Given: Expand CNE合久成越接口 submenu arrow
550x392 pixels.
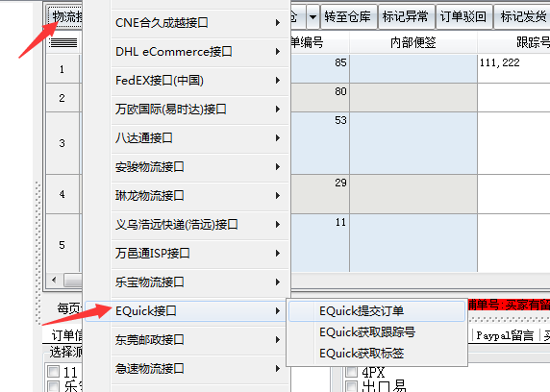Looking at the screenshot, I should pos(278,23).
